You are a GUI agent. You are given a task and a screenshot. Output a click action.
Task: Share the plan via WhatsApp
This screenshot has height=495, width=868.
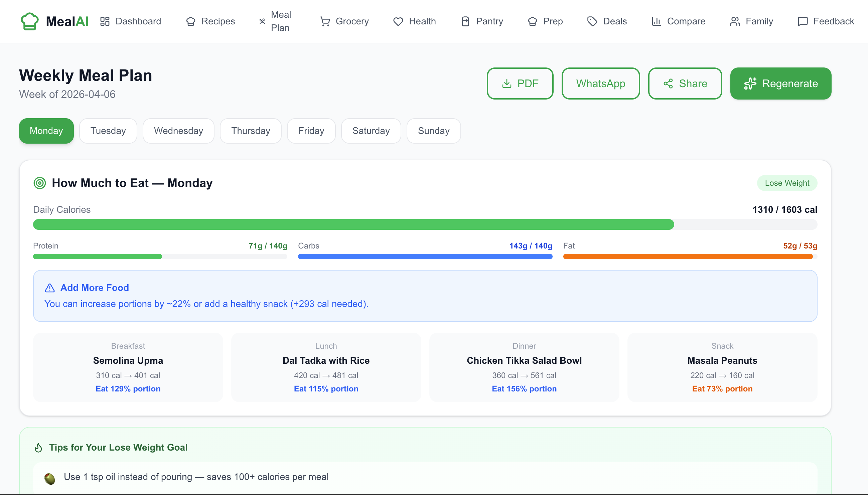pyautogui.click(x=600, y=83)
